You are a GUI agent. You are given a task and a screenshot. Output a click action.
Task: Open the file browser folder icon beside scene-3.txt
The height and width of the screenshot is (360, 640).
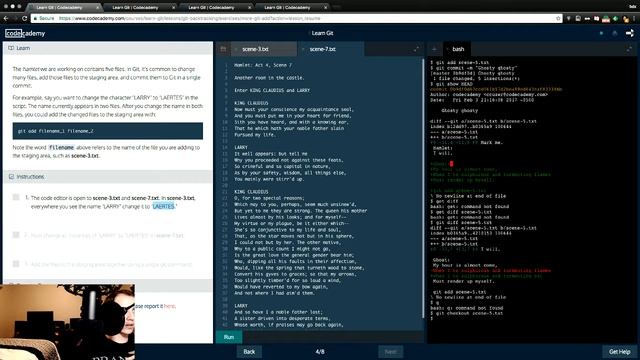[223, 49]
